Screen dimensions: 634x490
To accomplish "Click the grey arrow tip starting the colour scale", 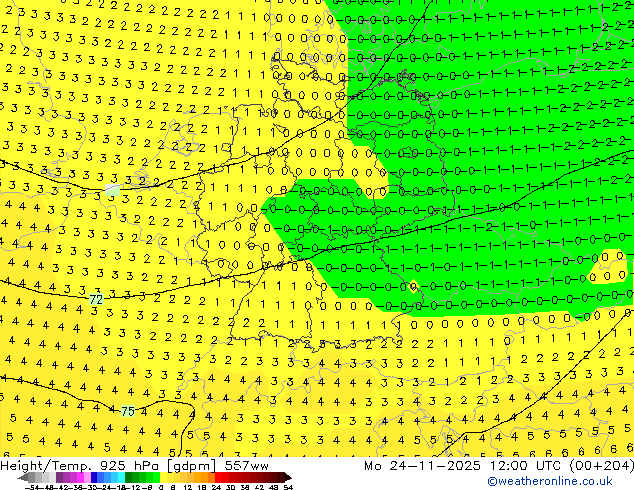I will (x=23, y=477).
